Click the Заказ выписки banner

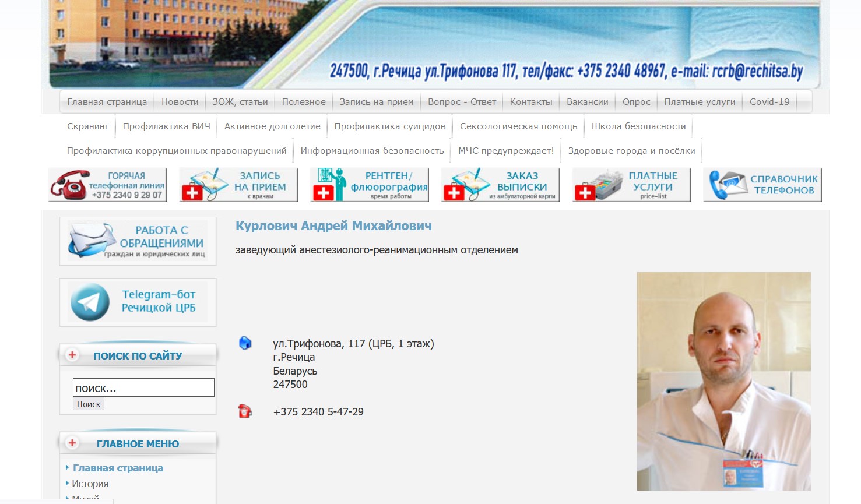click(x=500, y=185)
